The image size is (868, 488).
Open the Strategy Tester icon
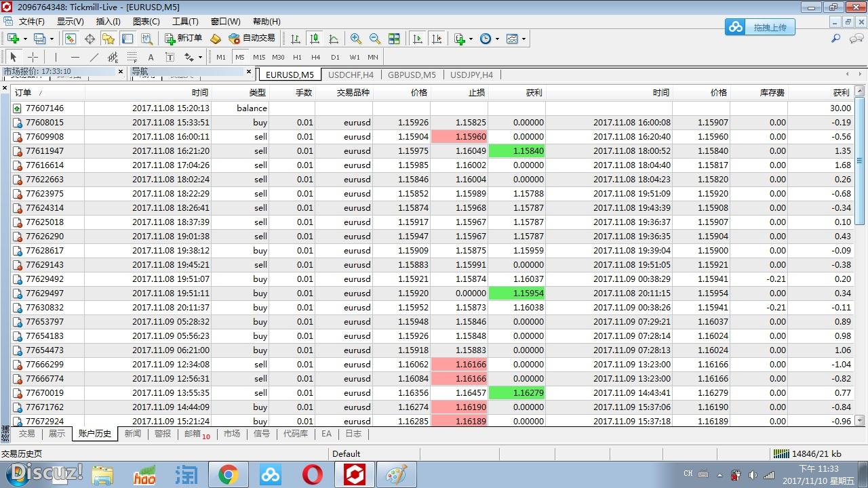click(146, 39)
